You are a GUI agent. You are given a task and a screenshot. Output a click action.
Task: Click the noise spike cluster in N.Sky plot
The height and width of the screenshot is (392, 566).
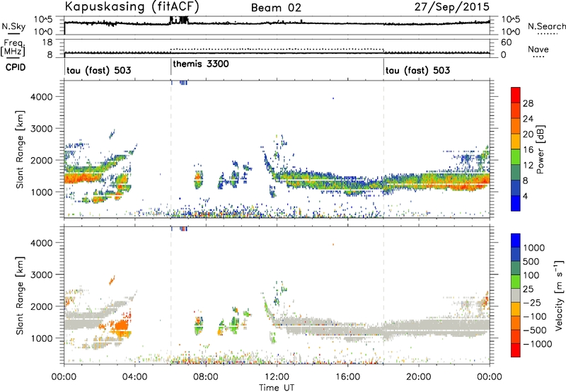click(179, 21)
